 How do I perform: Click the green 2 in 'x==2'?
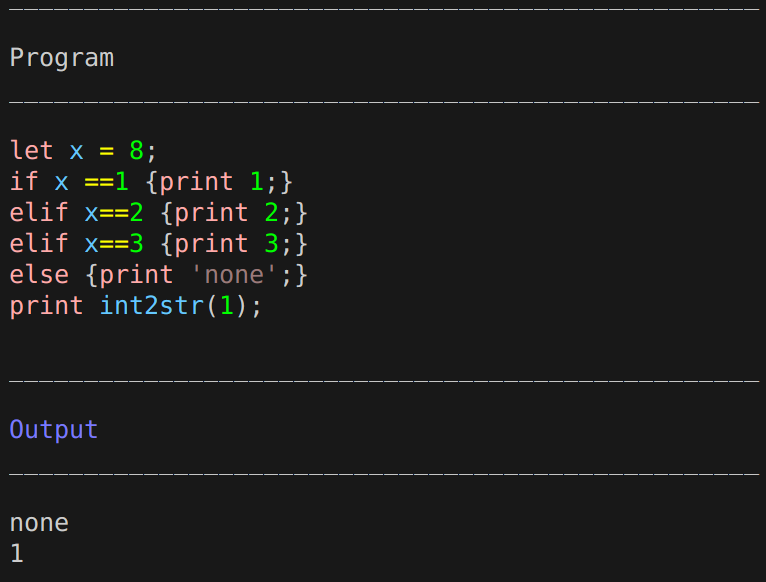coord(136,213)
